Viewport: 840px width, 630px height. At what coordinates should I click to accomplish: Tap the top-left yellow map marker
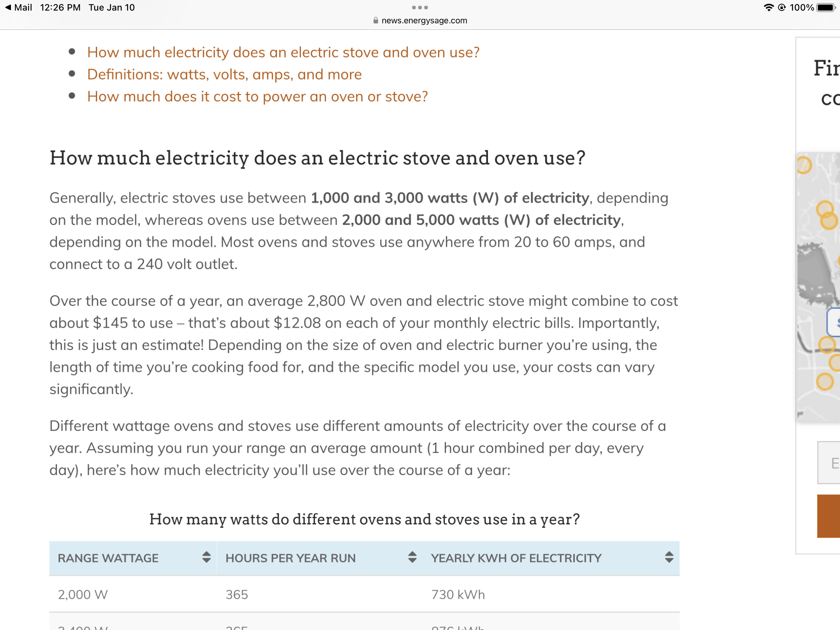(803, 165)
